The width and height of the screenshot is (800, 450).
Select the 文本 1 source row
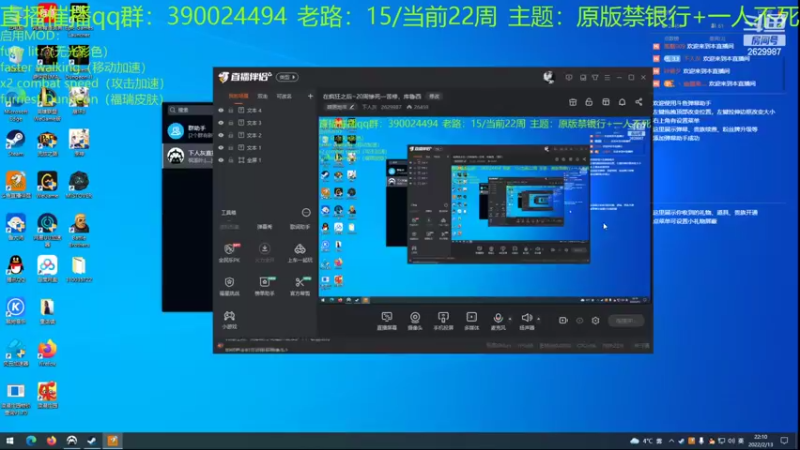265,147
